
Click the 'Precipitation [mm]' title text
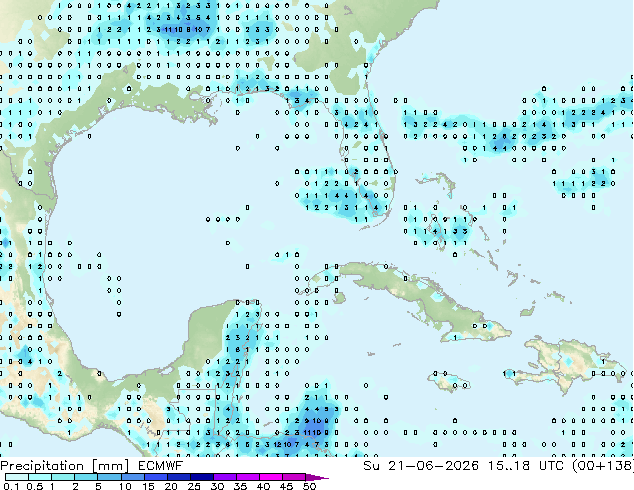(x=64, y=466)
